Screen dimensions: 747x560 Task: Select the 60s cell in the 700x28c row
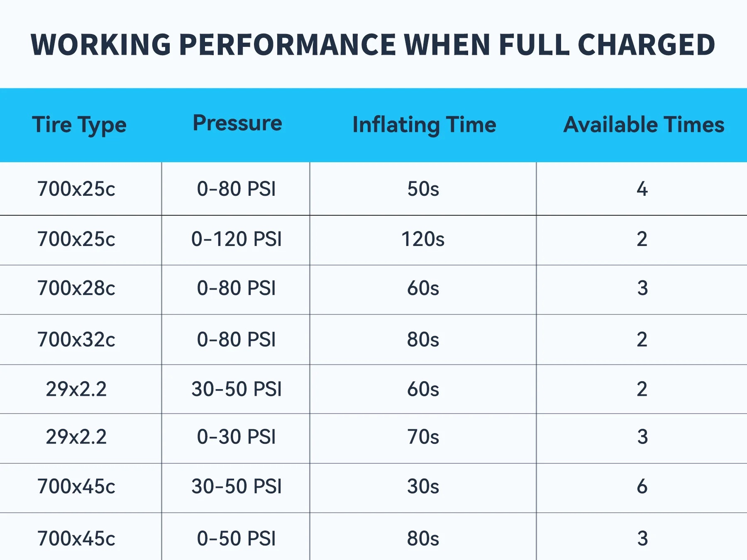[423, 288]
